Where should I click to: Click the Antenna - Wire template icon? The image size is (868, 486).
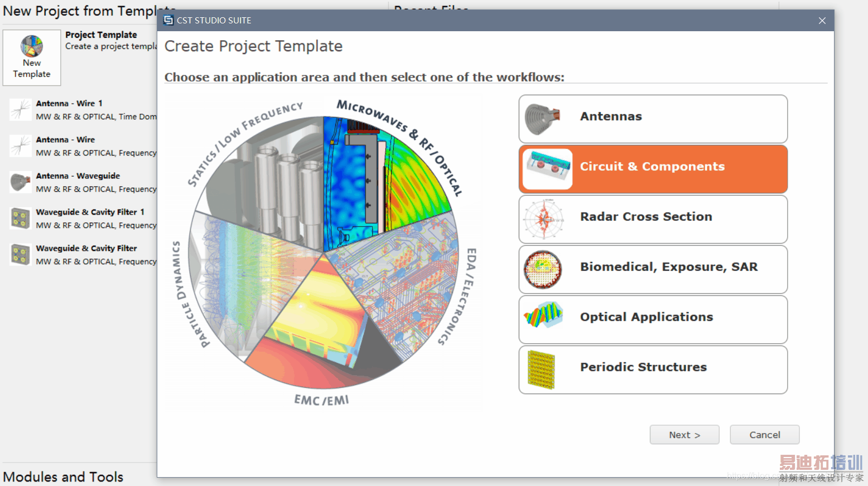click(x=21, y=146)
